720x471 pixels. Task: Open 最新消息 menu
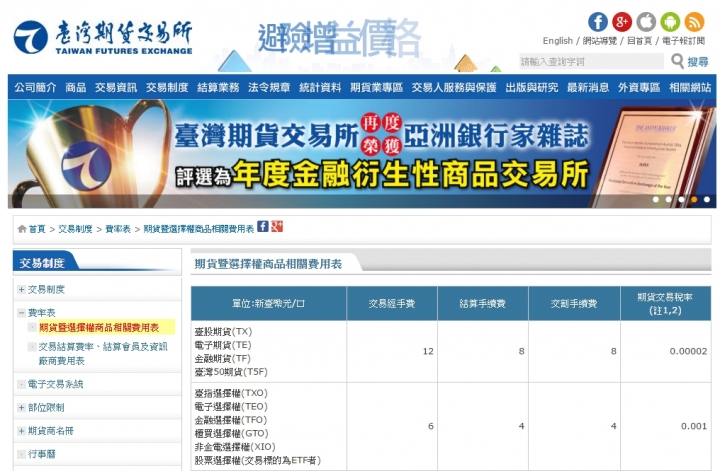click(x=588, y=87)
